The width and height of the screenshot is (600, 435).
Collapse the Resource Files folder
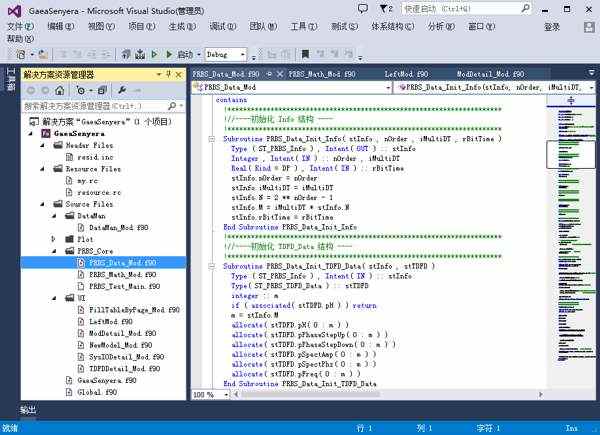point(42,169)
